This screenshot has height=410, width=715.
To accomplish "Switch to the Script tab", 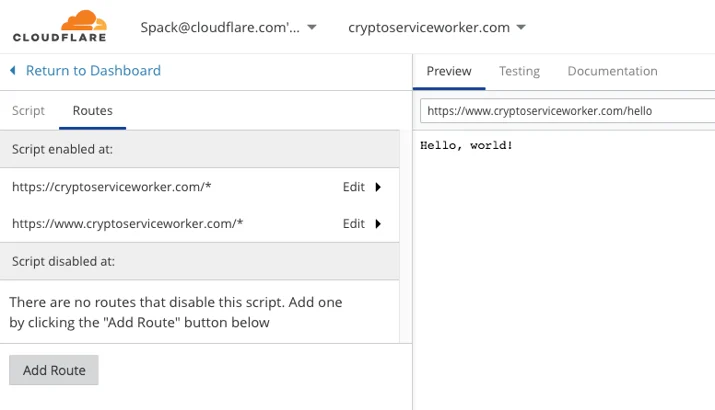I will (28, 111).
